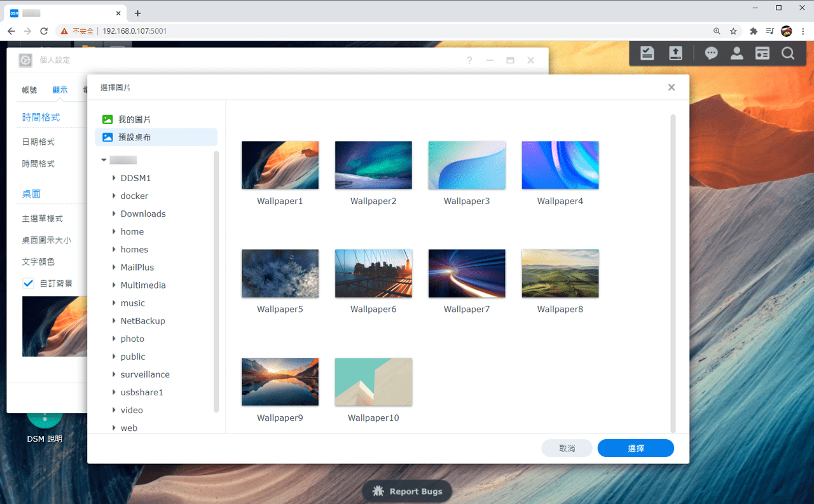Image resolution: width=814 pixels, height=504 pixels.
Task: Open the DSM upgrade/package upload icon
Action: tap(675, 53)
